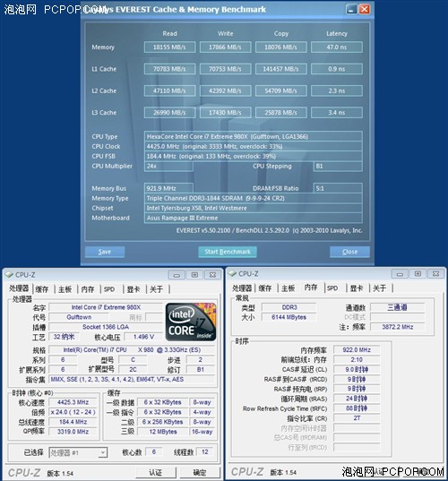
Task: Click Chipset field Intel Tylersburg X58
Action: 254,208
